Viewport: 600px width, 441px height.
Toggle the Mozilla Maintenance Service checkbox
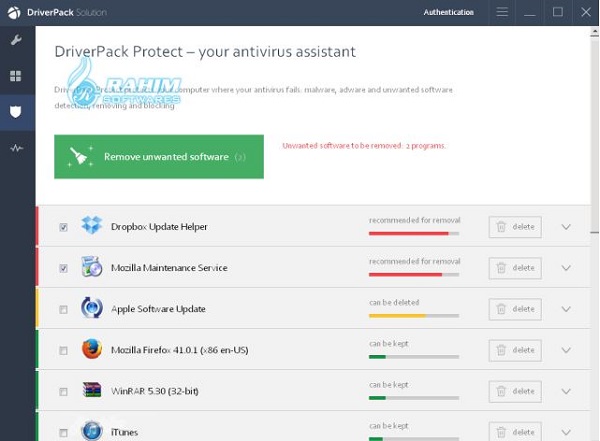click(x=64, y=268)
